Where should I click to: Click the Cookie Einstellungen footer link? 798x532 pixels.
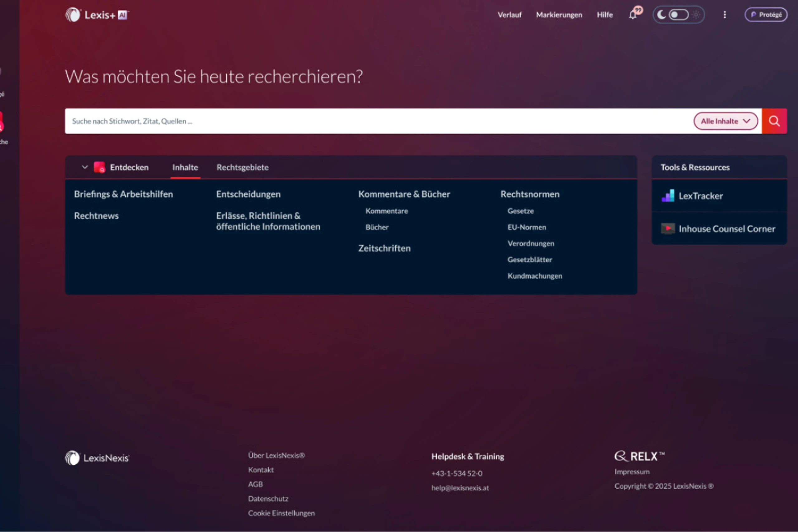281,513
